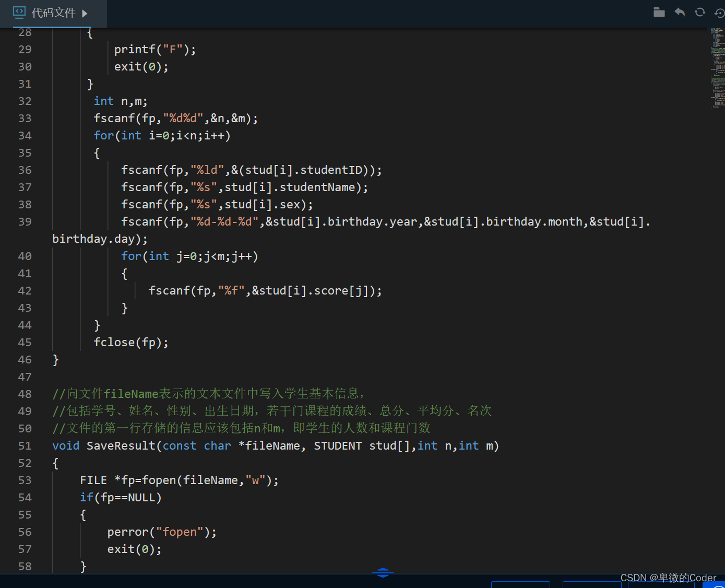Click the comment starting //向文件fileName
The width and height of the screenshot is (725, 588).
point(209,394)
